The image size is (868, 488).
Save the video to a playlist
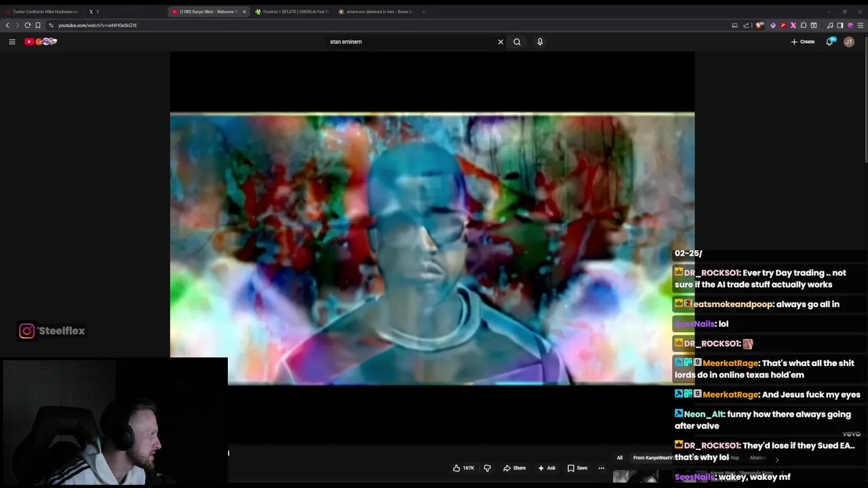click(x=577, y=468)
